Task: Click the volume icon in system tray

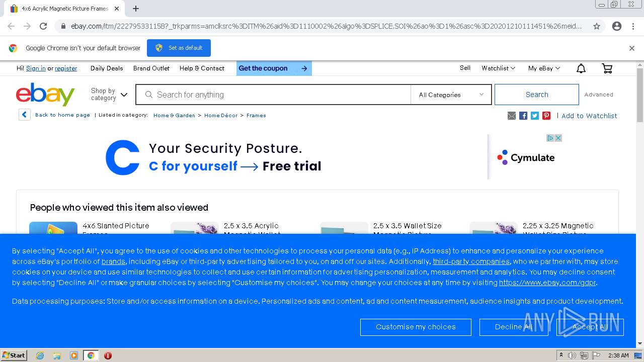Action: point(573,355)
